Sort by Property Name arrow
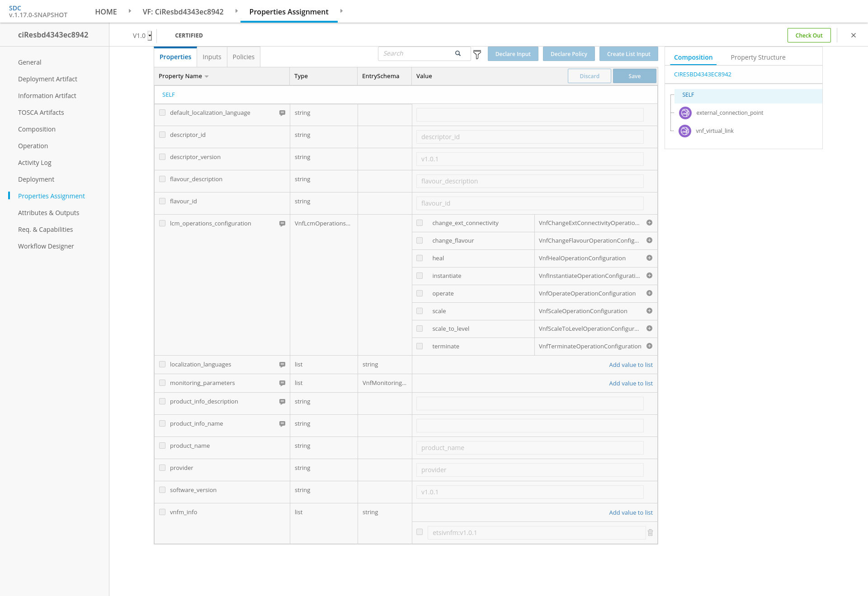This screenshot has height=596, width=868. click(x=207, y=76)
